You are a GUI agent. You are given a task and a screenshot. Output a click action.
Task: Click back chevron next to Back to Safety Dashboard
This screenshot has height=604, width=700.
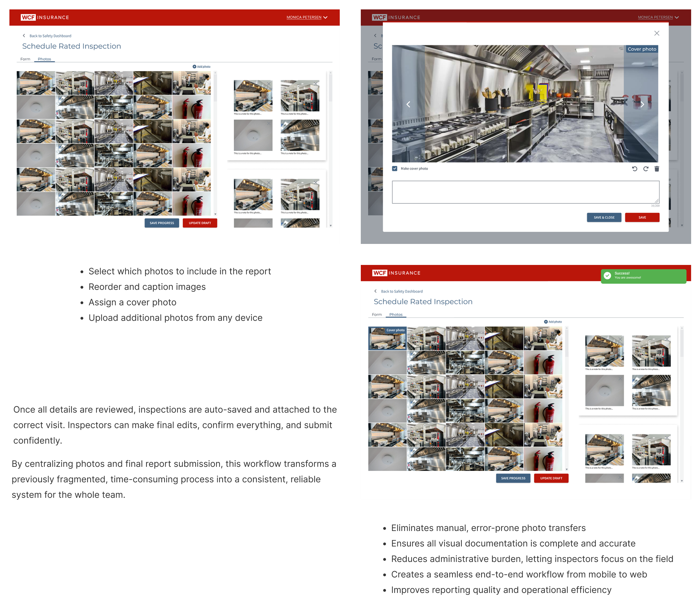[x=24, y=35]
